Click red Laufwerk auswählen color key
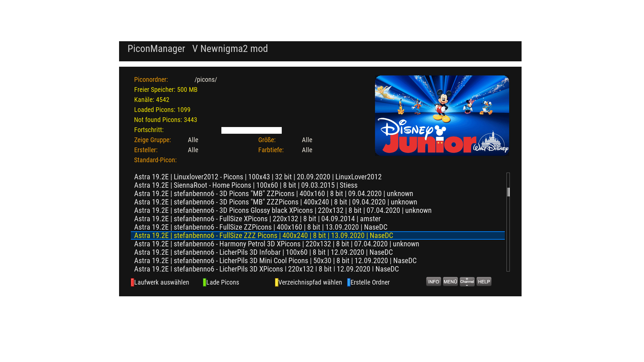644x362 pixels. (160, 282)
